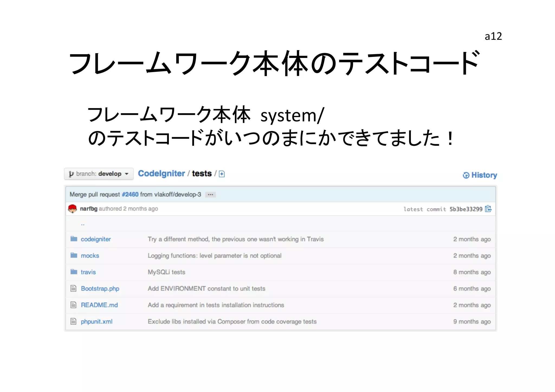Open the phpunit.xml file

point(96,322)
